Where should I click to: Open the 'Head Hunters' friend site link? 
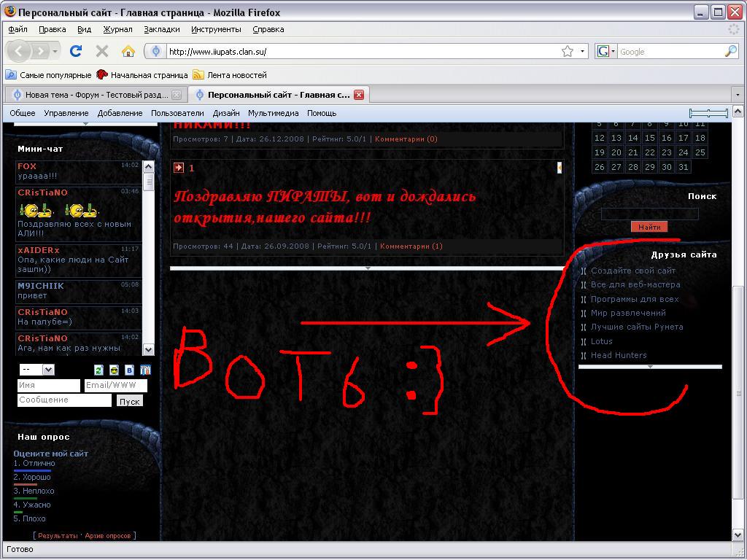(x=619, y=355)
